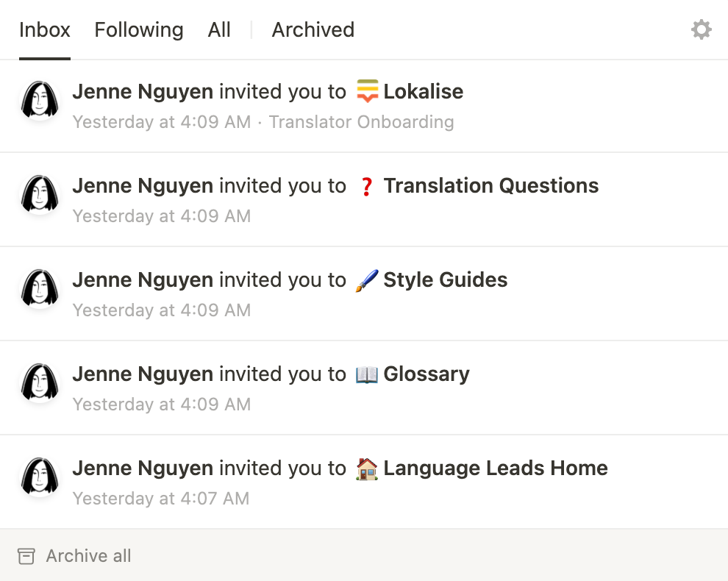Viewport: 728px width, 581px height.
Task: Click the Style Guides paintbrush icon
Action: click(x=367, y=280)
